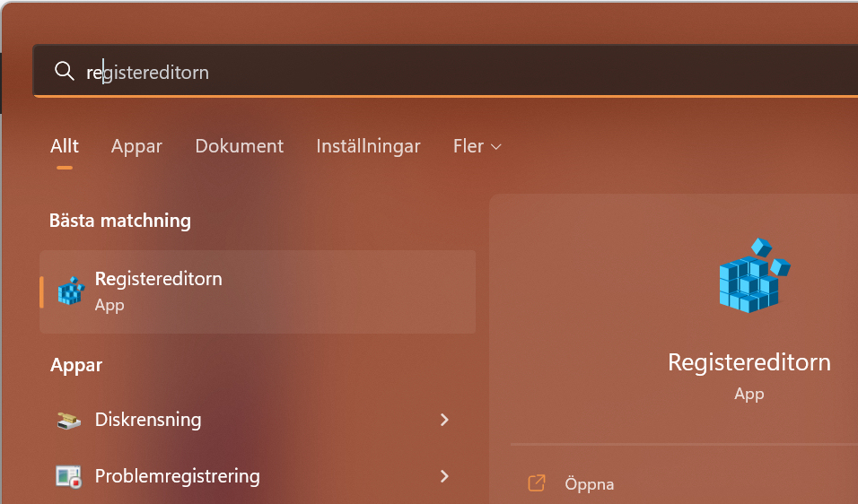Screen dimensions: 858x504
Task: Select the Inställningar filter tab
Action: (x=368, y=146)
